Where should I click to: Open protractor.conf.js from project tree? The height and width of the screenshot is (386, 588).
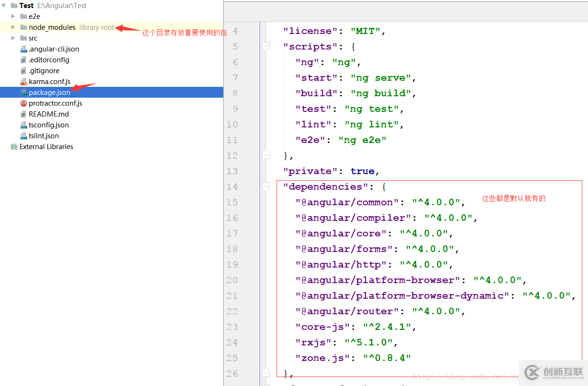click(x=56, y=103)
